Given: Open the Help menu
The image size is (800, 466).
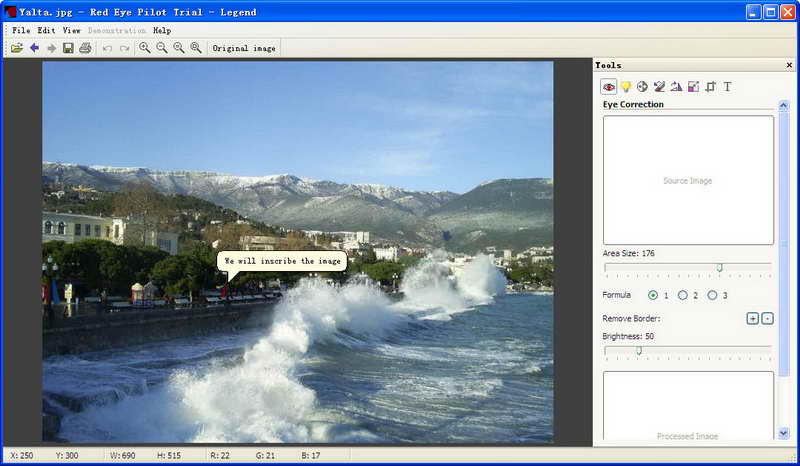Looking at the screenshot, I should [162, 31].
